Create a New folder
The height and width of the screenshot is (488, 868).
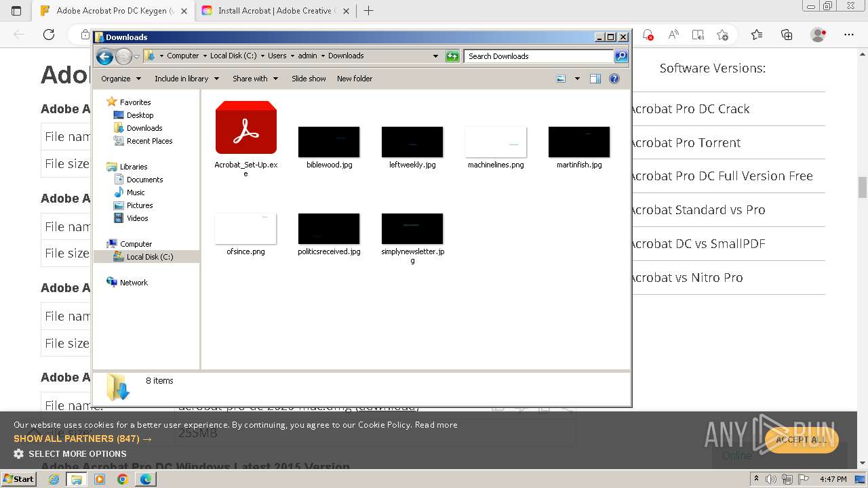(x=355, y=79)
